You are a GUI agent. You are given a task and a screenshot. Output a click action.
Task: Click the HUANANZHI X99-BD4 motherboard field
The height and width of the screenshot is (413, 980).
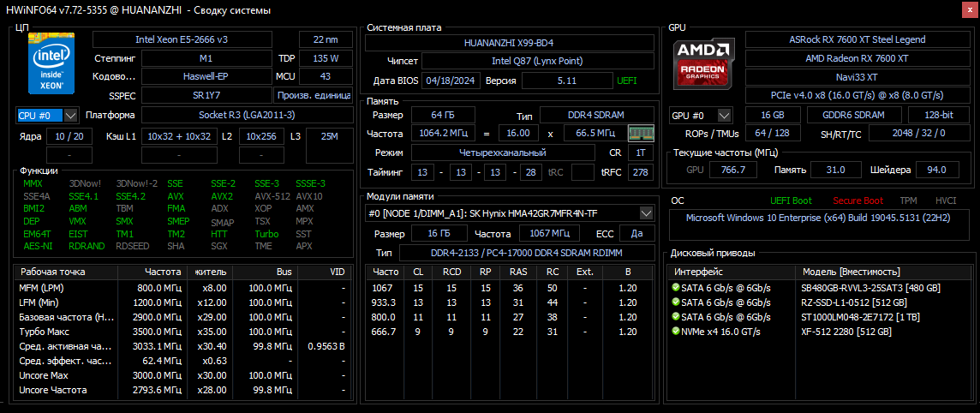pos(510,43)
